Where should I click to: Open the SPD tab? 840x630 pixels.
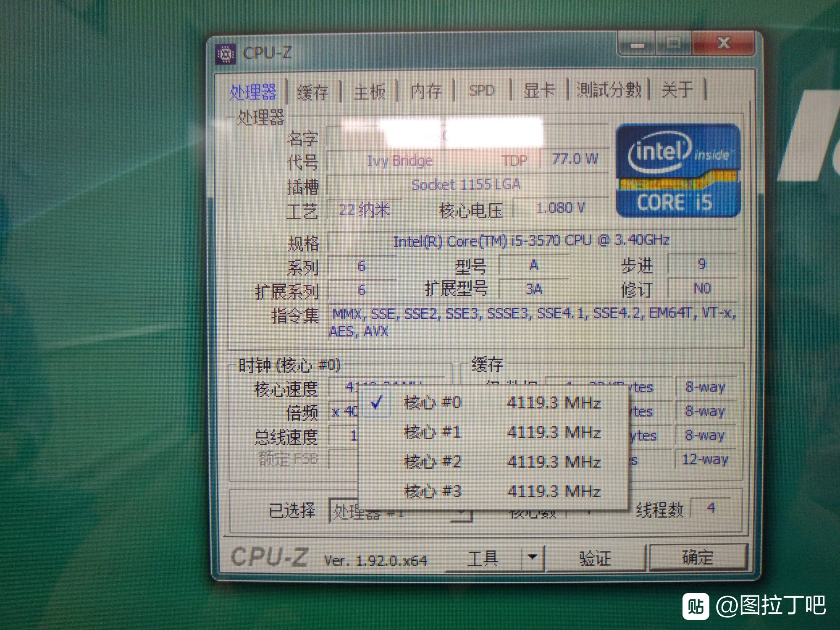[482, 91]
